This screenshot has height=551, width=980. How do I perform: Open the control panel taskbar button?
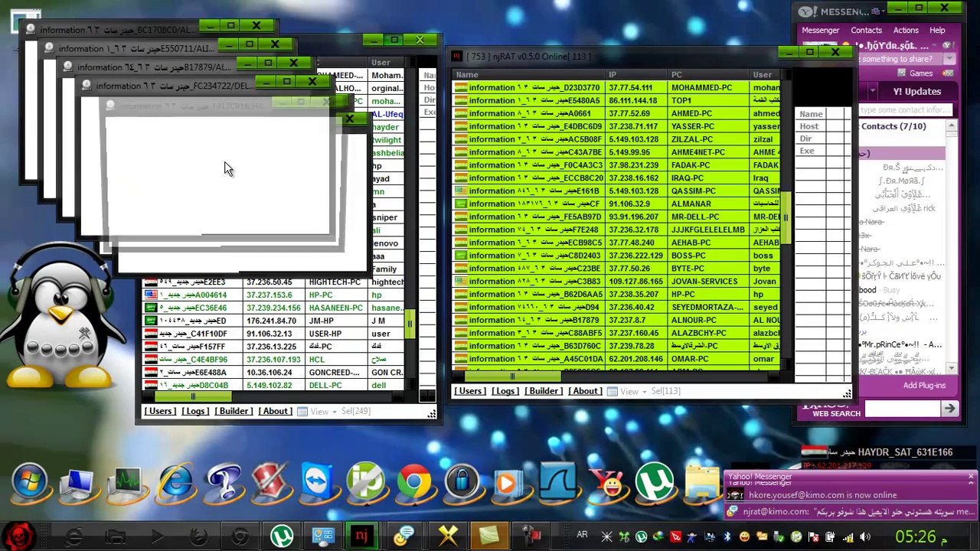[323, 536]
